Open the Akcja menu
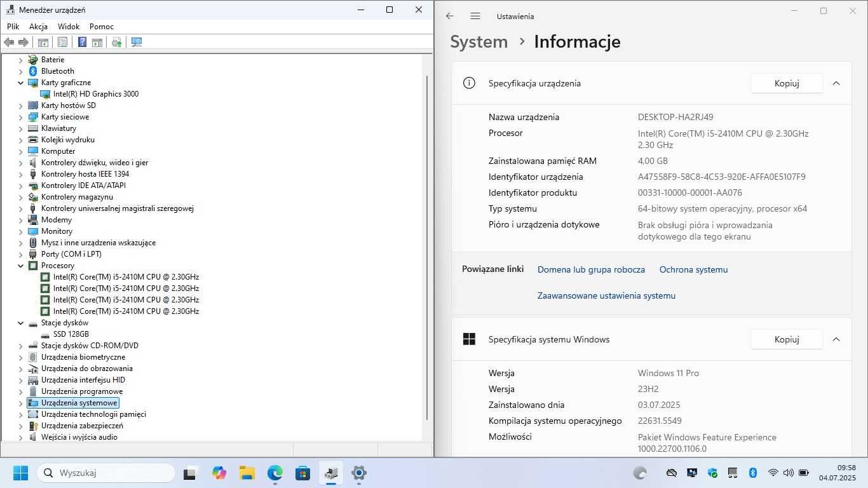Screen dimensions: 868x488 click(38, 27)
